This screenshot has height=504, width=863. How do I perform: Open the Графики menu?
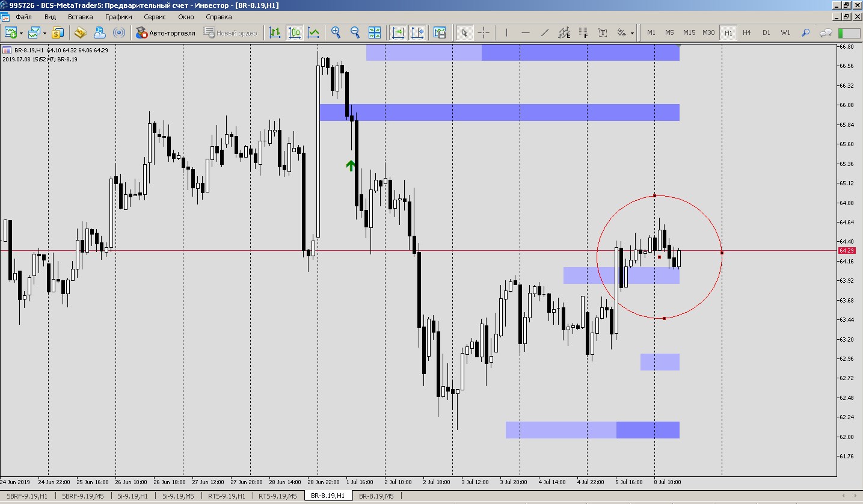click(118, 17)
